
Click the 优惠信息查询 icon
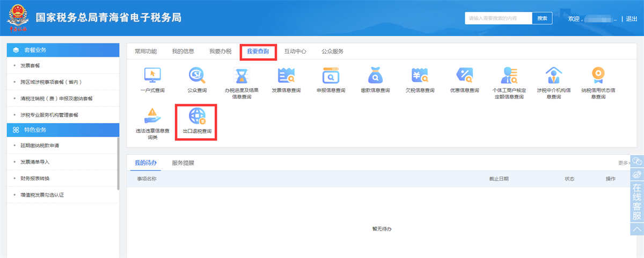point(464,75)
